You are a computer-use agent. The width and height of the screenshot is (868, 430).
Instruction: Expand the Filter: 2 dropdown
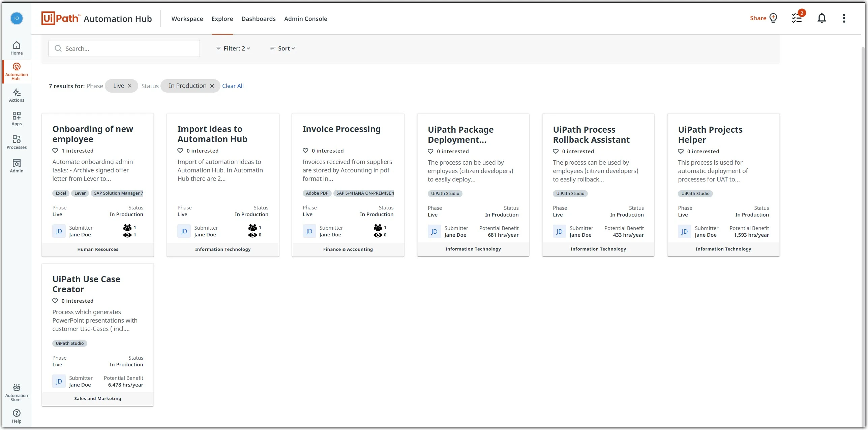pyautogui.click(x=233, y=48)
